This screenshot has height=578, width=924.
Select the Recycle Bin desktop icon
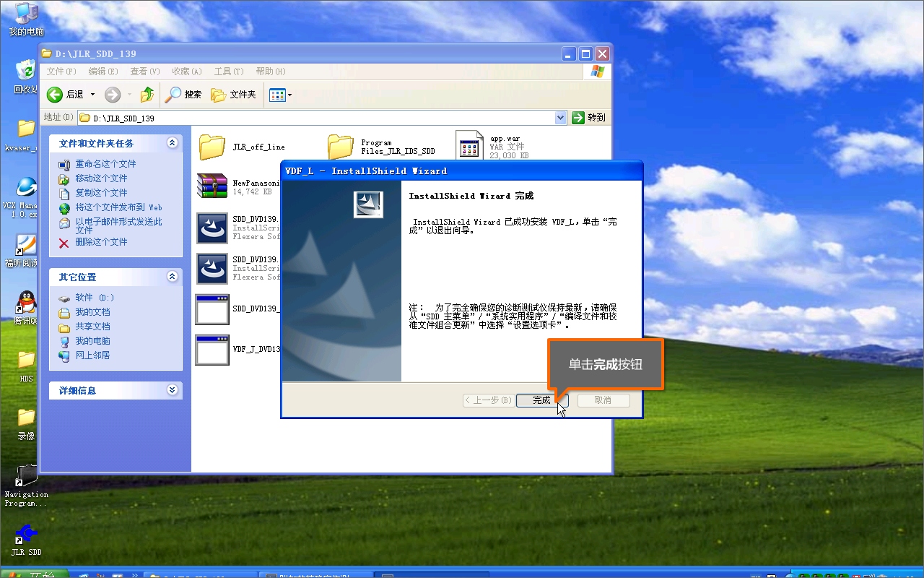click(26, 76)
